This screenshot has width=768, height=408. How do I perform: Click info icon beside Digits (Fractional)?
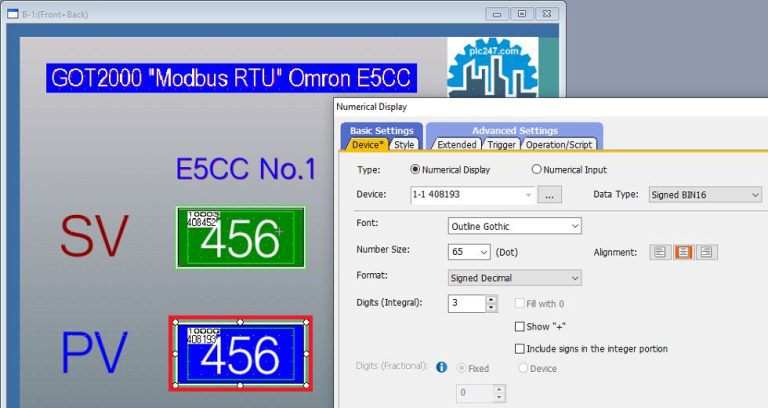[x=441, y=367]
